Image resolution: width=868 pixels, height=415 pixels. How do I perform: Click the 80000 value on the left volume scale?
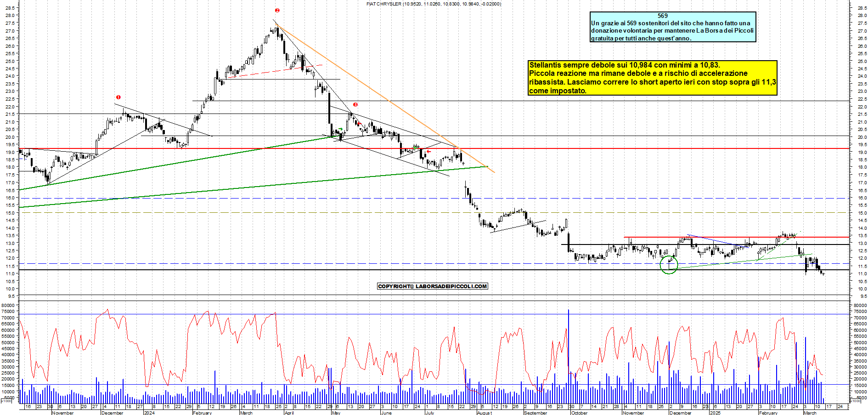coord(9,305)
